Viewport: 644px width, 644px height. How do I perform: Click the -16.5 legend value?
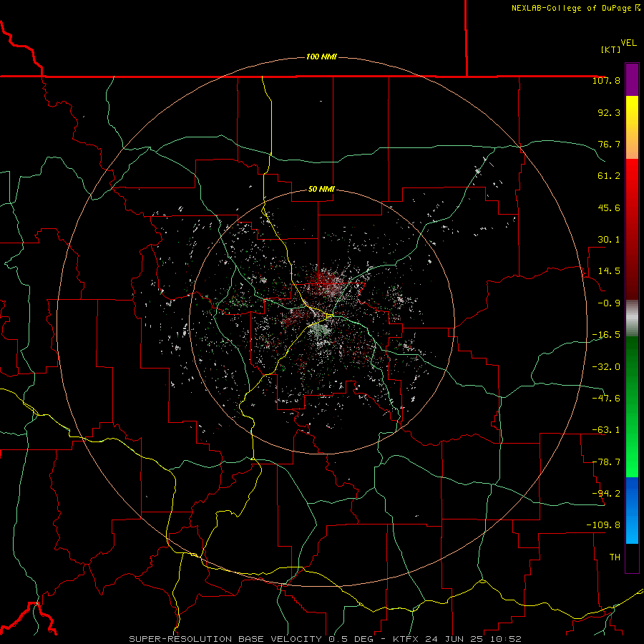click(x=606, y=335)
